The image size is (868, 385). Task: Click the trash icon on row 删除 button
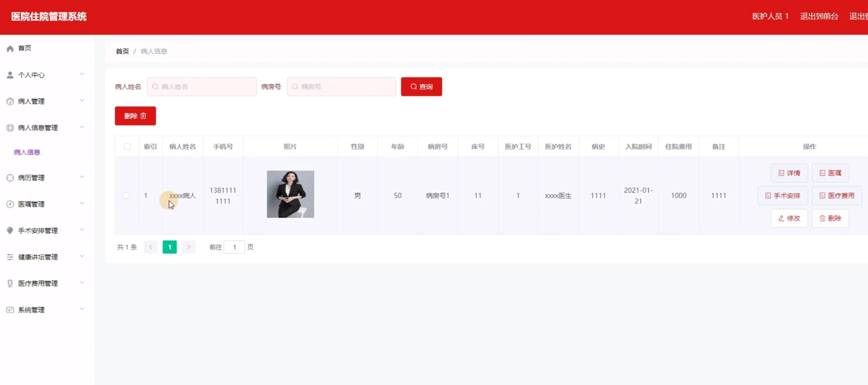click(823, 218)
